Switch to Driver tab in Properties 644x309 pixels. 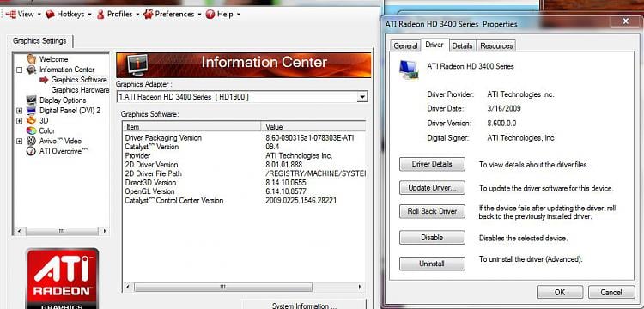click(x=434, y=45)
